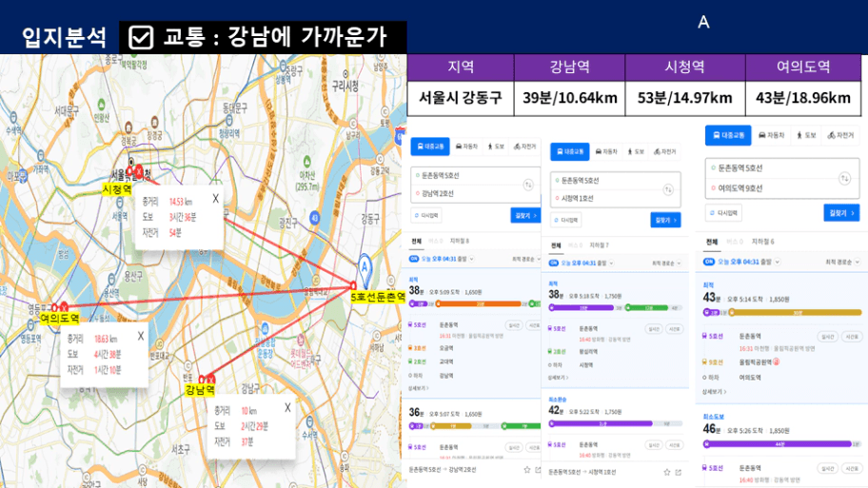
Task: Select 전체 tab in 여의도역 panel
Action: 712,242
